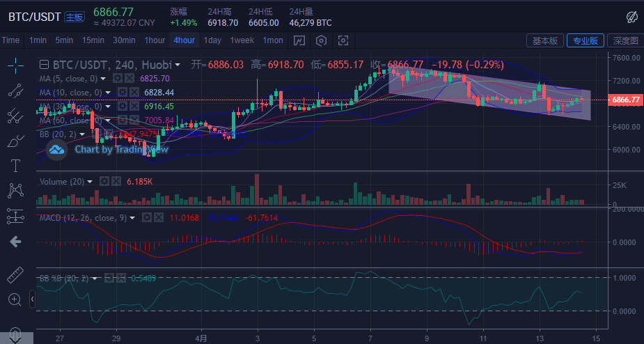The height and width of the screenshot is (344, 644).
Task: Switch to the 15min interval
Action: (93, 40)
